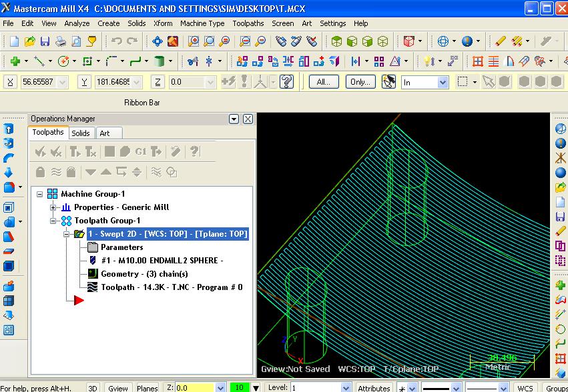
Task: Open the Analyze menu
Action: 77,23
